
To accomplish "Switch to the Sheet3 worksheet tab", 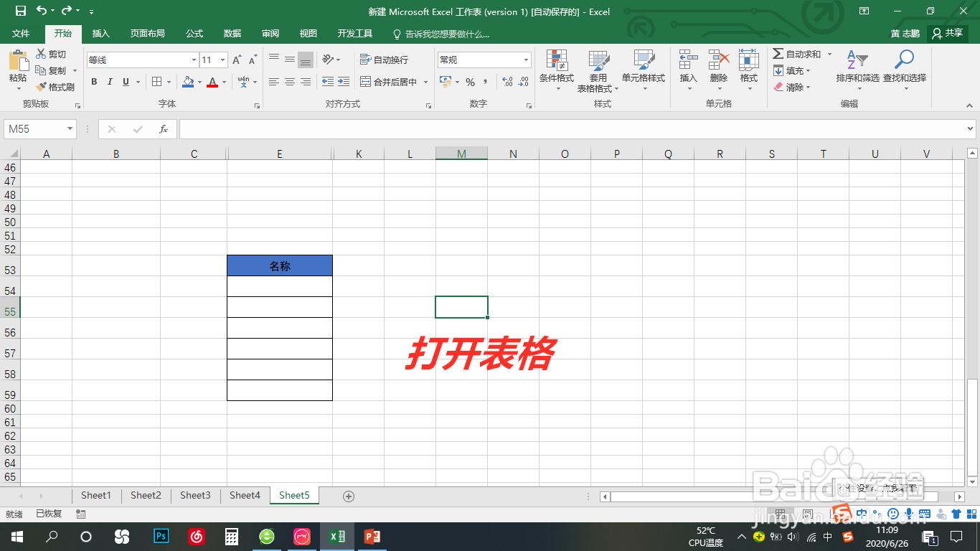I will coord(194,495).
